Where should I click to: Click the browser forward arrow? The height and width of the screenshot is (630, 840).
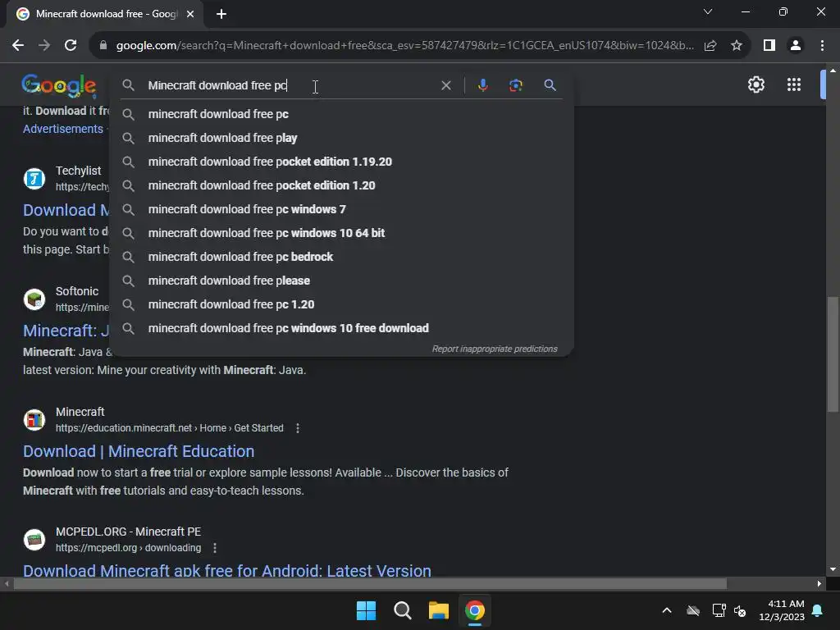click(44, 46)
